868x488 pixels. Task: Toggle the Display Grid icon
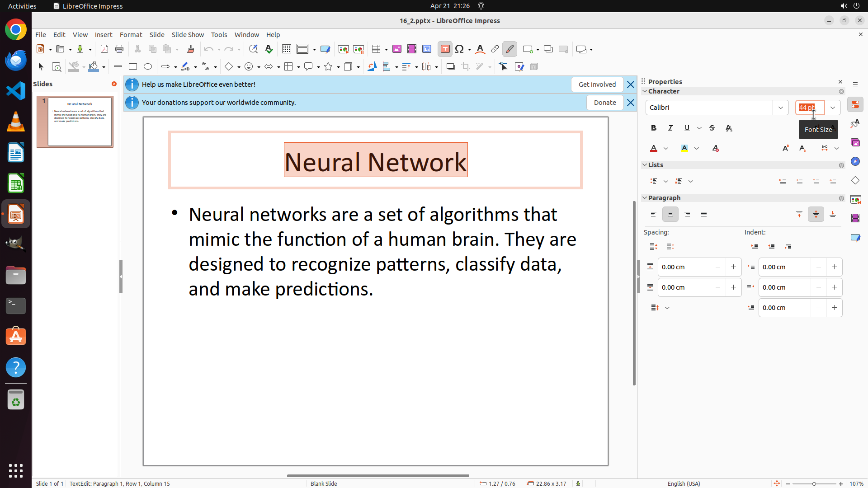point(286,49)
